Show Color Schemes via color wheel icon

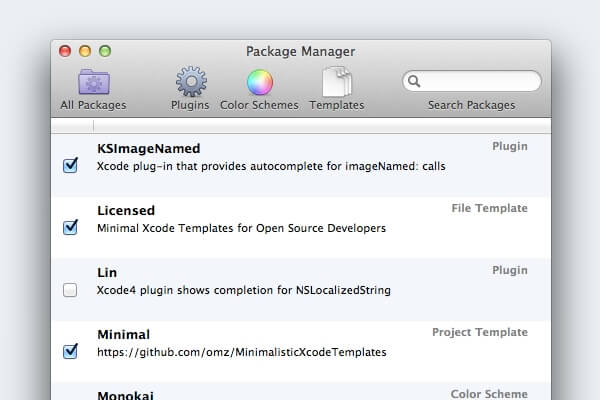click(x=260, y=82)
